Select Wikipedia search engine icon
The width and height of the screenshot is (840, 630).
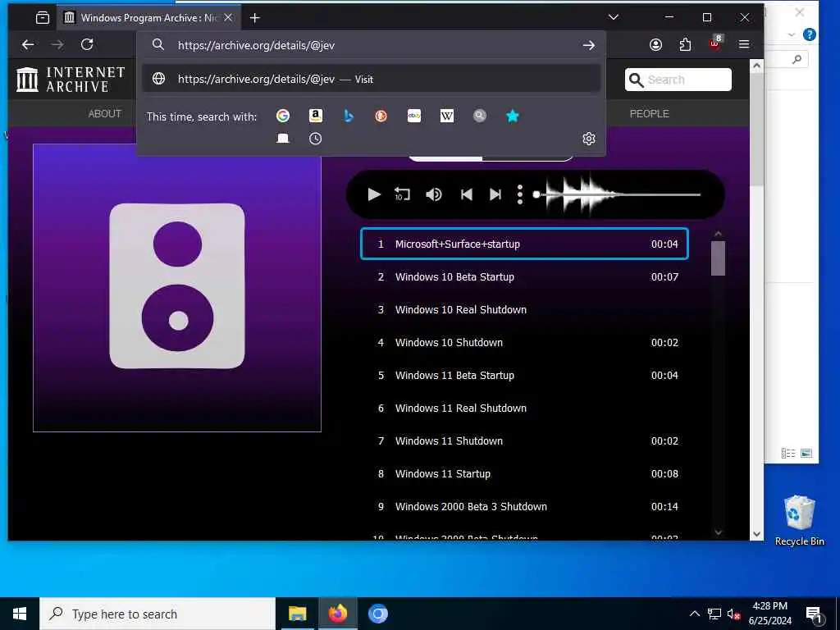pyautogui.click(x=447, y=116)
